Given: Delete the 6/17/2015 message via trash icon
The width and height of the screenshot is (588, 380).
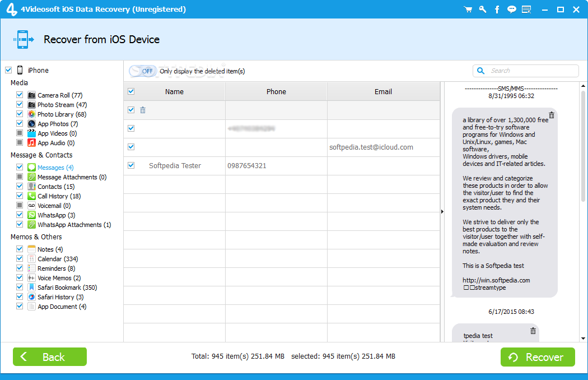Looking at the screenshot, I should coord(533,331).
